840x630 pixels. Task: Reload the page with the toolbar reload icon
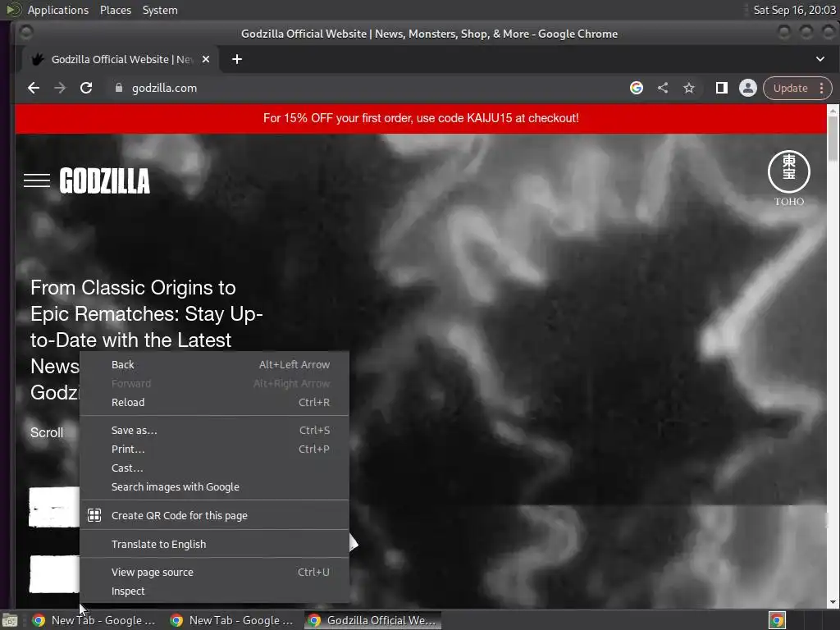(85, 88)
